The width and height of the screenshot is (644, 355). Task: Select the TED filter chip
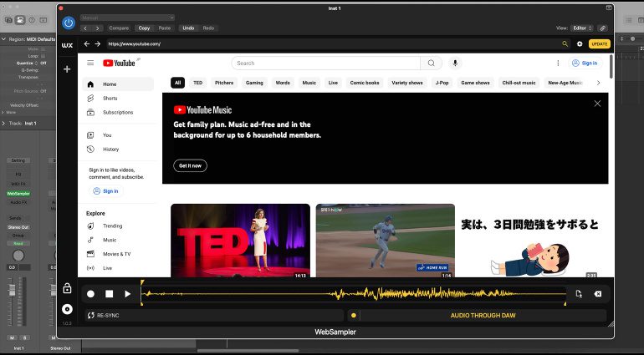(198, 83)
